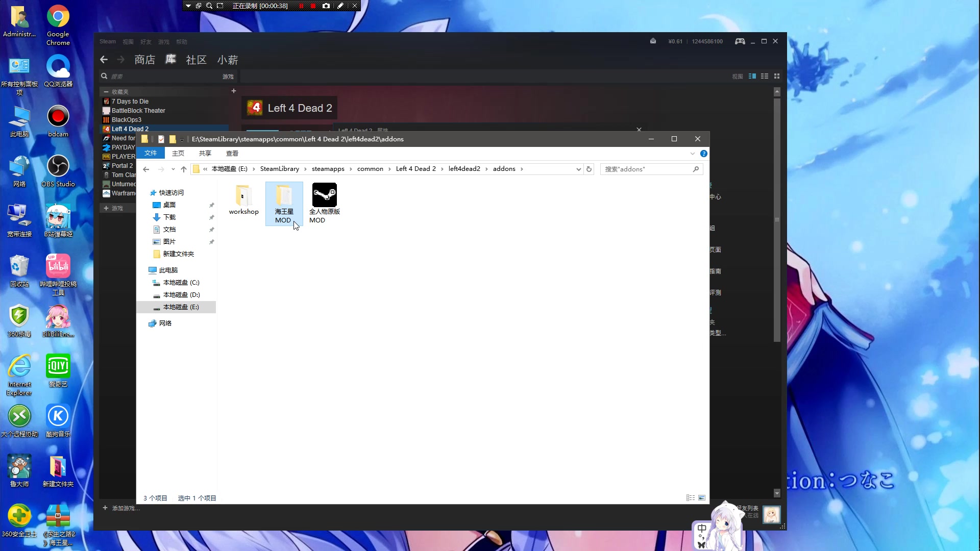The width and height of the screenshot is (980, 551).
Task: Open 本地磁盘 (D:) in navigation pane
Action: click(x=181, y=295)
